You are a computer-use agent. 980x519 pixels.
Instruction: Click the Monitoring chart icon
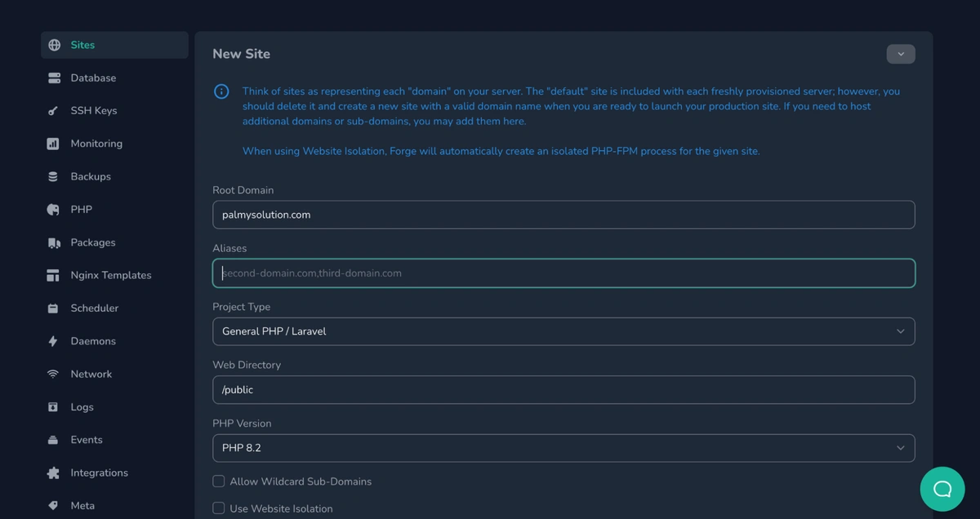tap(53, 144)
